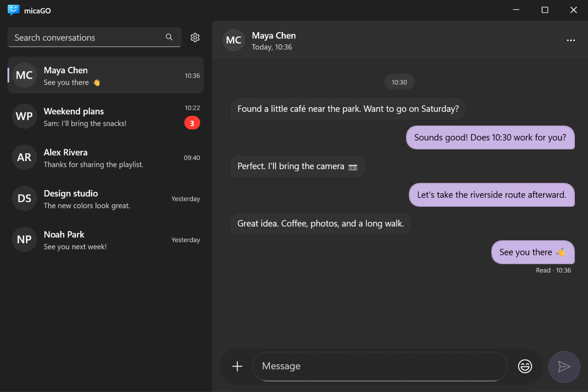Image resolution: width=588 pixels, height=392 pixels.
Task: Click 'The new colors look great.' preview
Action: point(87,206)
